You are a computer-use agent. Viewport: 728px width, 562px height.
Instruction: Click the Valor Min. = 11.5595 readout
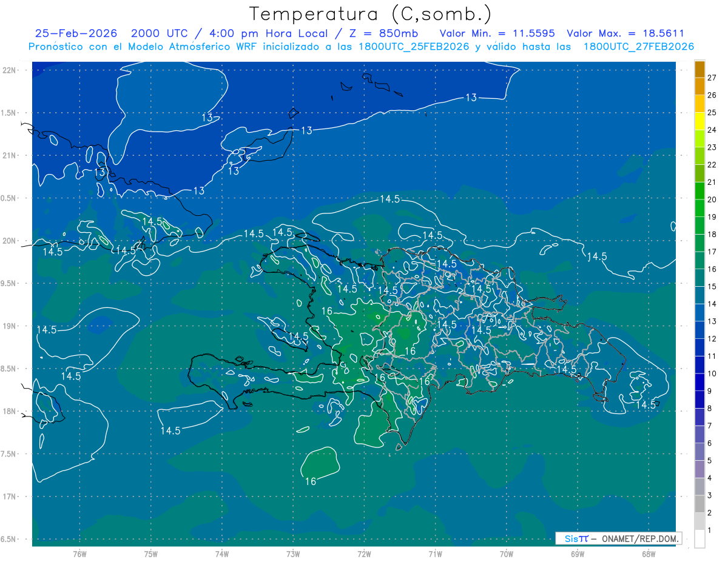[497, 33]
